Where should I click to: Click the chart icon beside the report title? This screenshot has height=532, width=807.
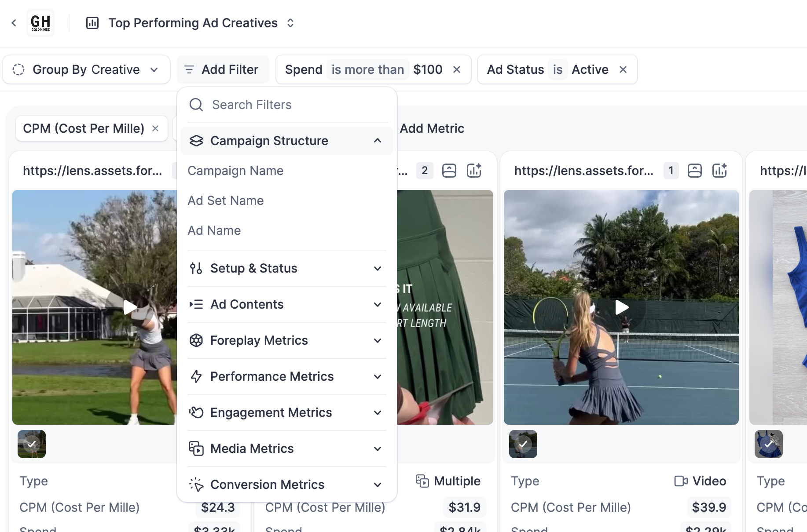(92, 23)
